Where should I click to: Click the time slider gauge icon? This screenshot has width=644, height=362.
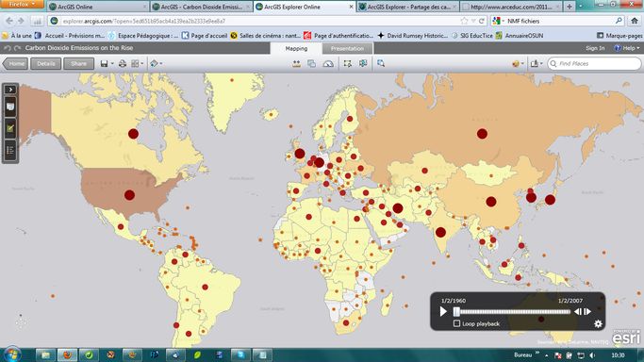(328, 63)
